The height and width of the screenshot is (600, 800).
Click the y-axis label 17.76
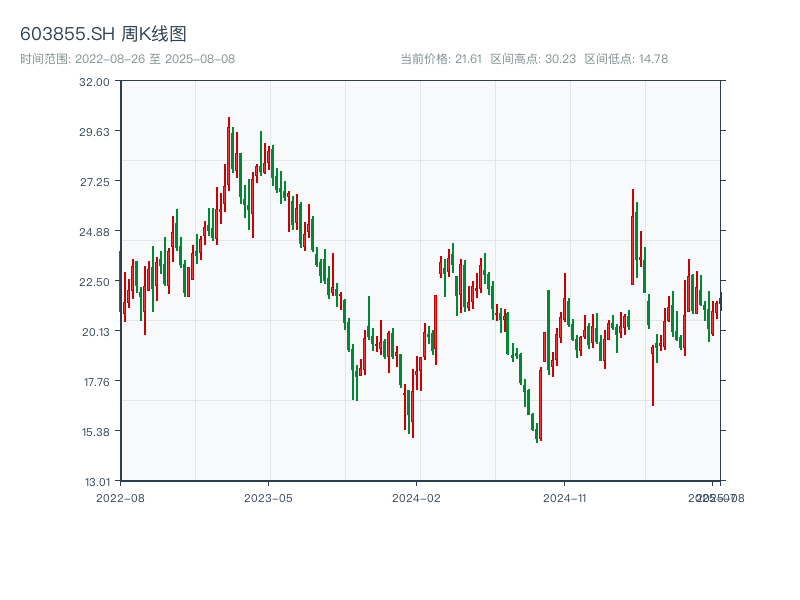pyautogui.click(x=96, y=382)
